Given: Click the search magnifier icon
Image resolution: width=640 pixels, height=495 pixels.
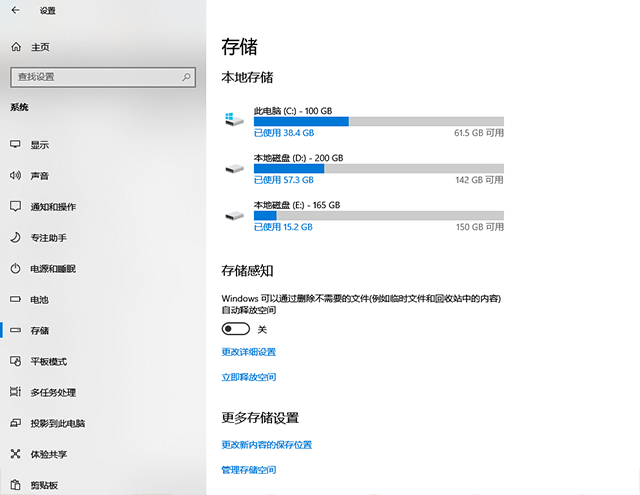Looking at the screenshot, I should pyautogui.click(x=186, y=77).
